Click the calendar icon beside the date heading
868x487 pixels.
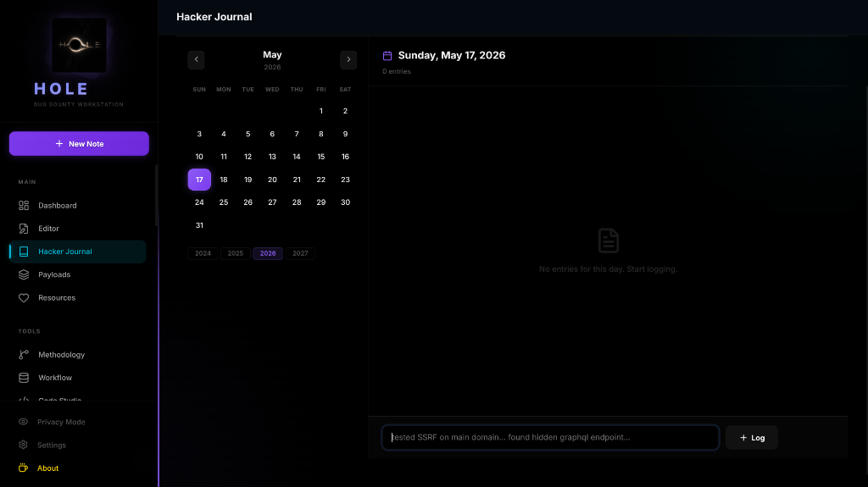click(x=387, y=55)
